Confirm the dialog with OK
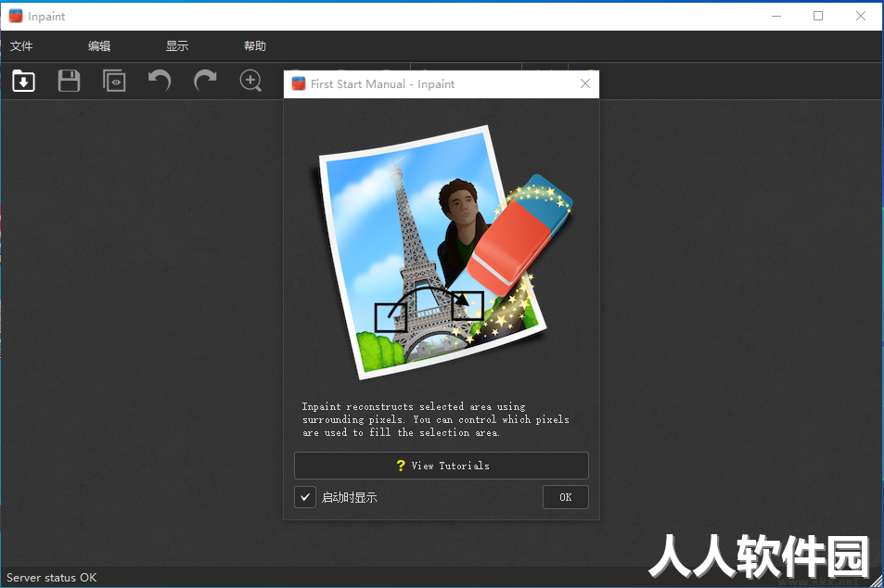 click(x=566, y=497)
